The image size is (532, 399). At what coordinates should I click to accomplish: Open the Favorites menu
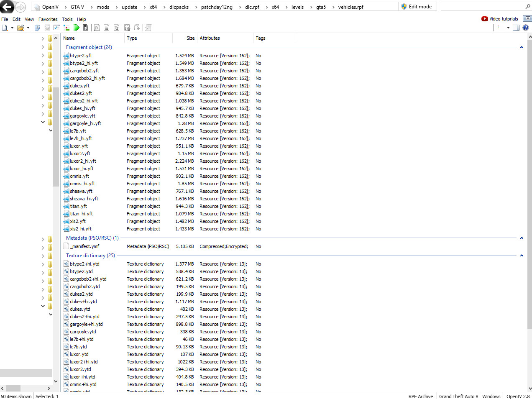[48, 19]
